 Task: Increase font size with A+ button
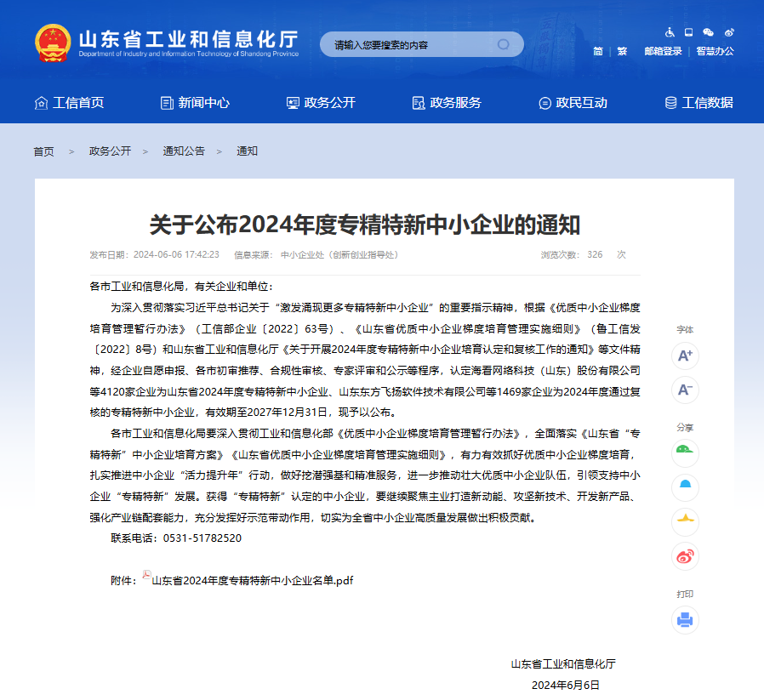[x=685, y=356]
